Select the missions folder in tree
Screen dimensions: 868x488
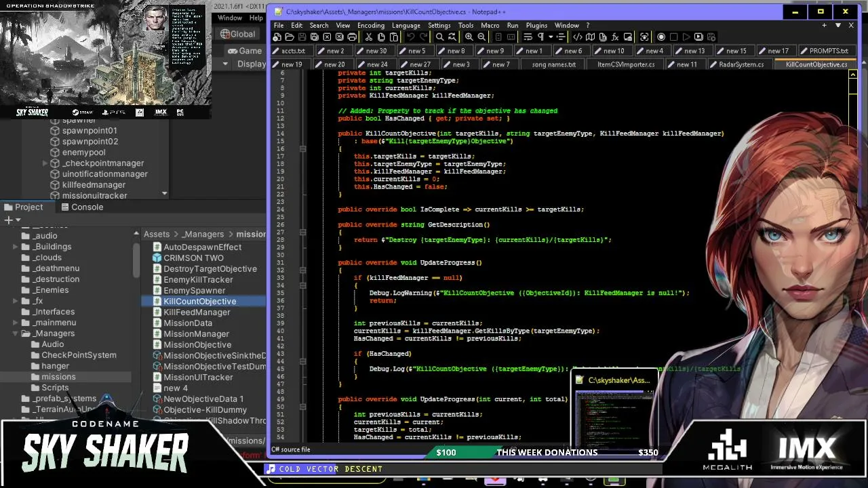click(x=58, y=377)
